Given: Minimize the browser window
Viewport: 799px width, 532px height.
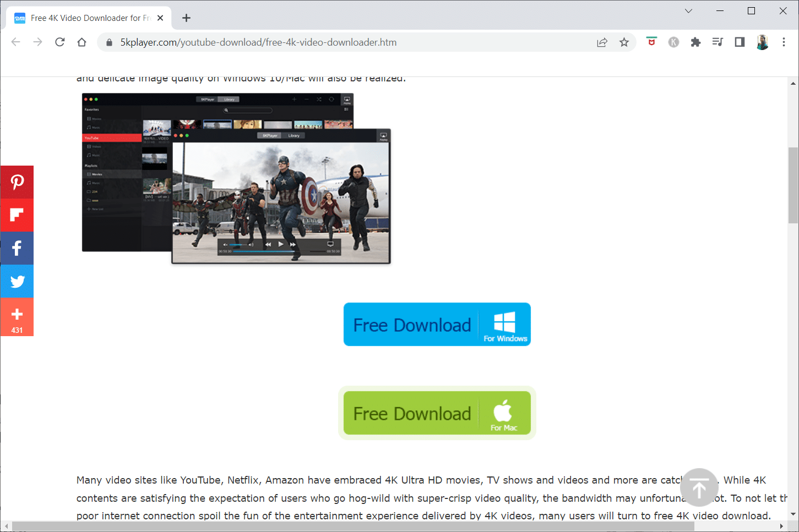Looking at the screenshot, I should 720,11.
